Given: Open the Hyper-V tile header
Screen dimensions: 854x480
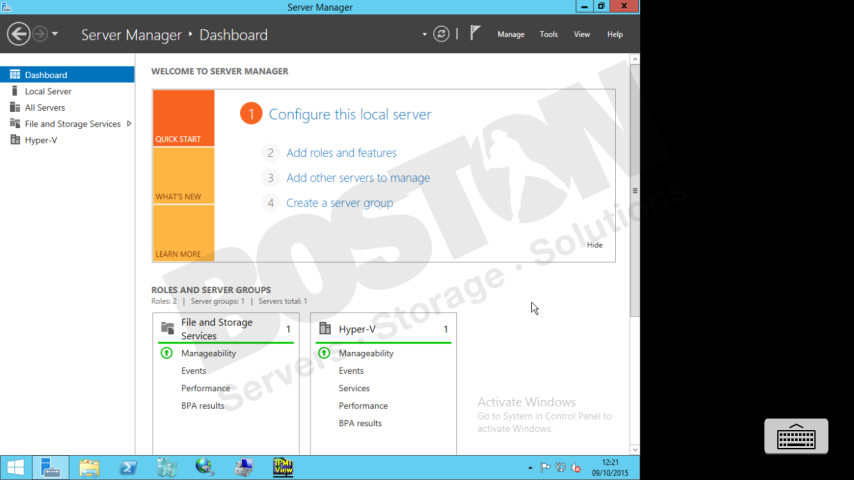Looking at the screenshot, I should click(x=383, y=329).
